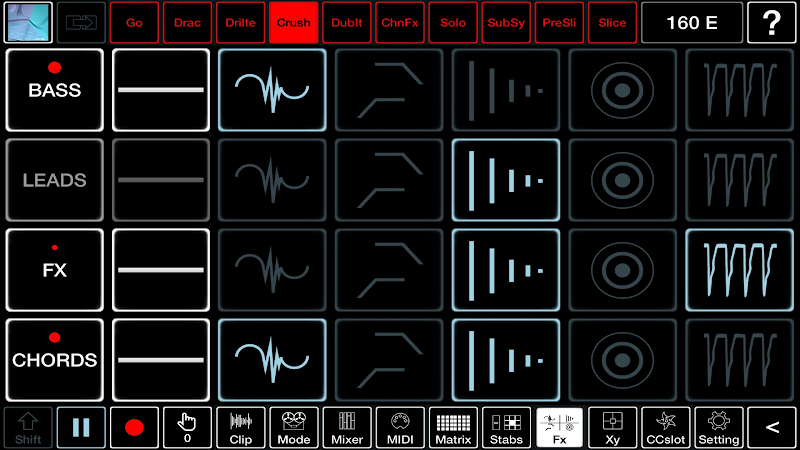Screen dimensions: 800x450
Task: Select the Solo preset
Action: click(x=453, y=22)
